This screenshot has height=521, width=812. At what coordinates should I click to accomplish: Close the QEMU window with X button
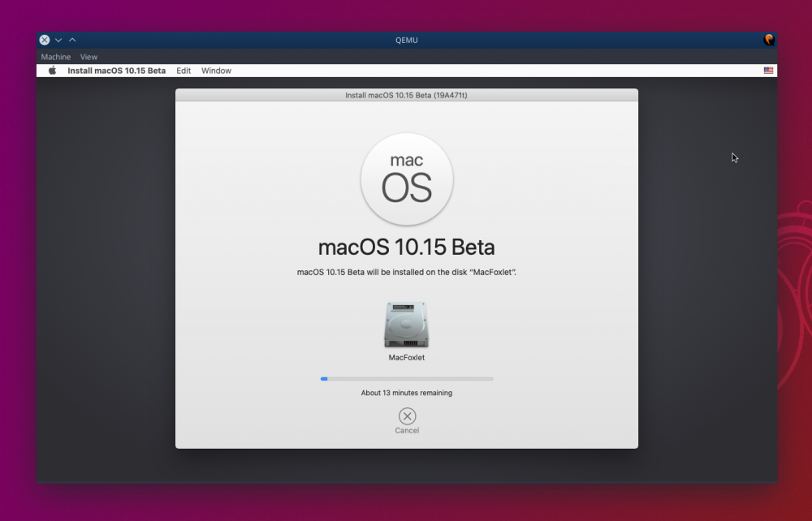(x=45, y=40)
